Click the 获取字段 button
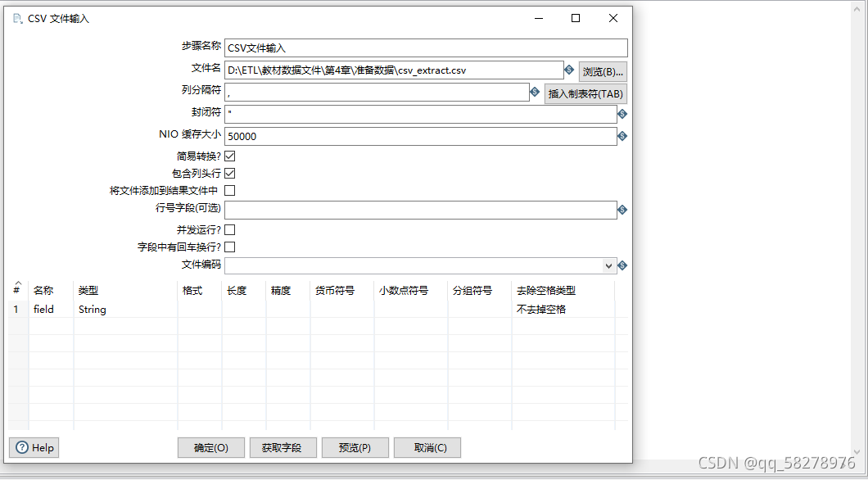 click(x=283, y=448)
